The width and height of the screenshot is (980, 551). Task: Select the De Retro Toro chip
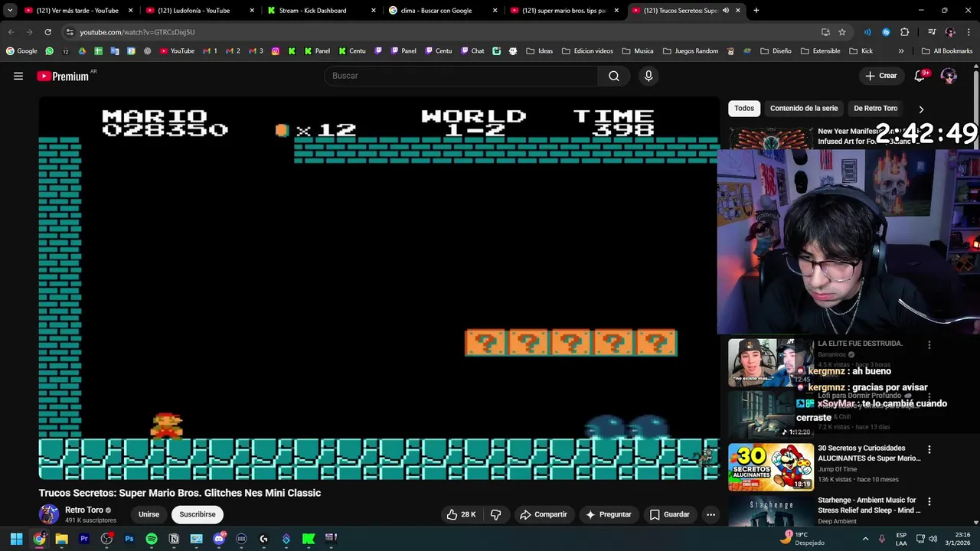(875, 108)
